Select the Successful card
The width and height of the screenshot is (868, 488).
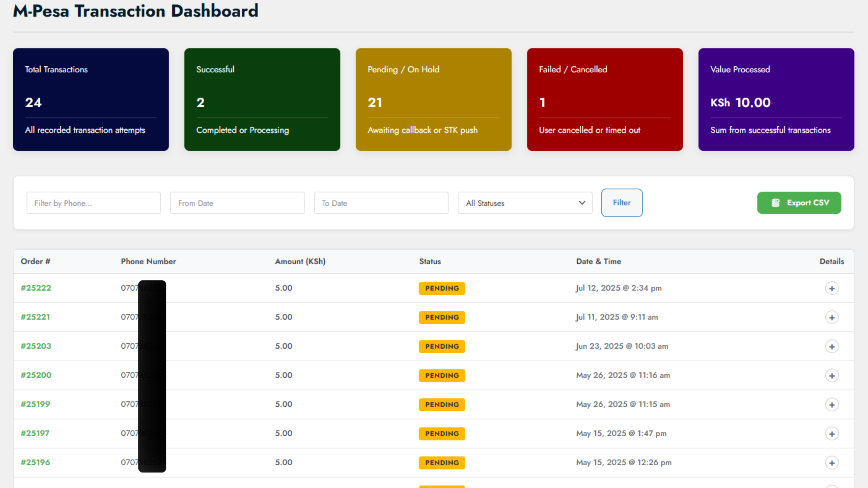click(x=262, y=100)
